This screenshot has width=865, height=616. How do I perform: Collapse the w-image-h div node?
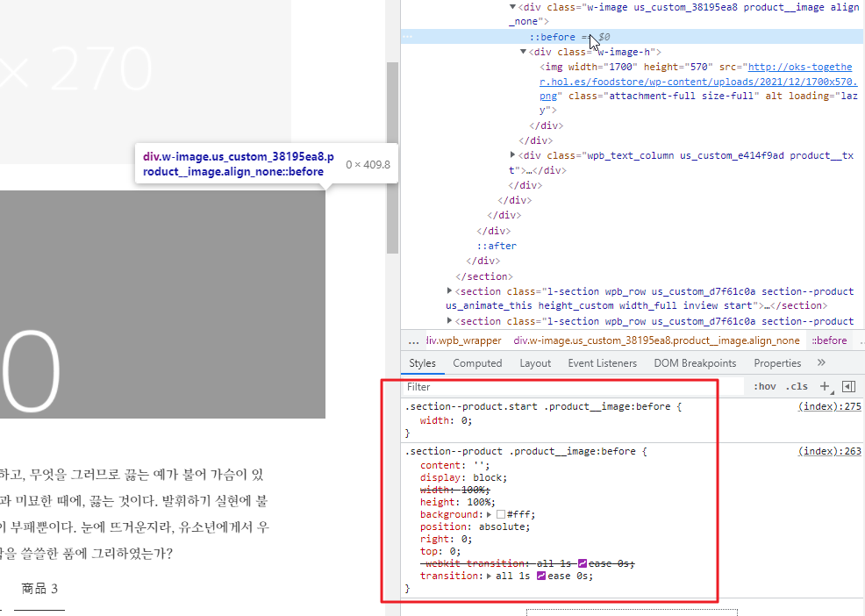(x=523, y=52)
